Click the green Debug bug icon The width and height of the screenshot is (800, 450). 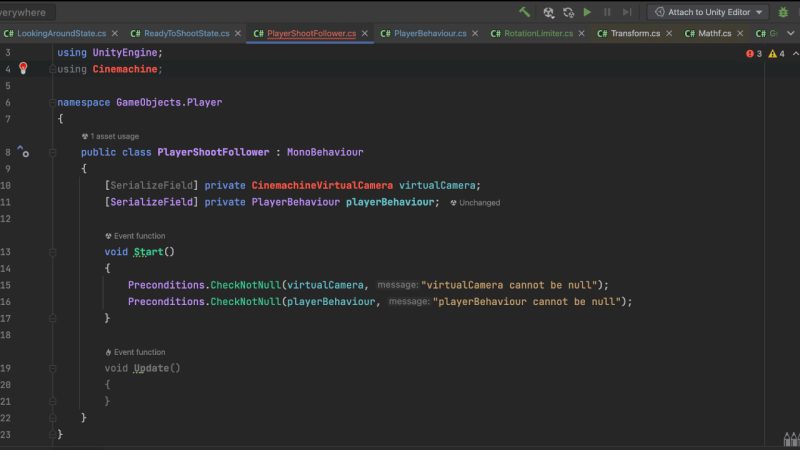(783, 12)
